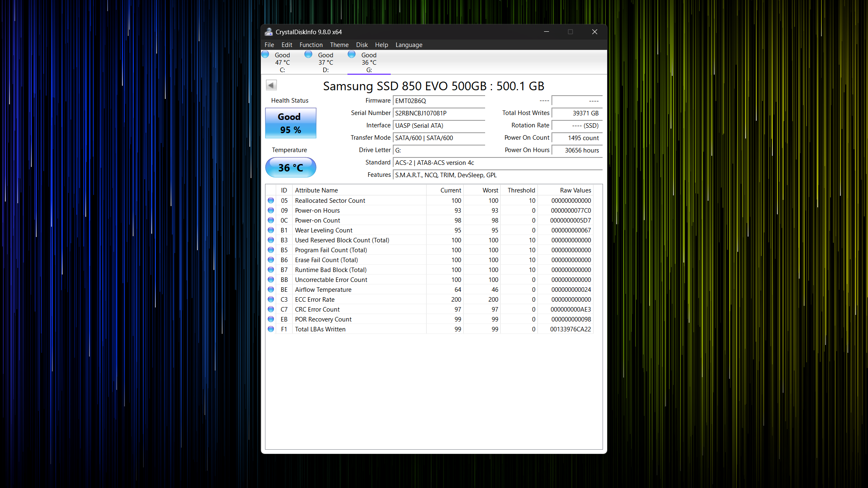This screenshot has width=868, height=488.
Task: Click the previous disk arrow icon
Action: (271, 85)
